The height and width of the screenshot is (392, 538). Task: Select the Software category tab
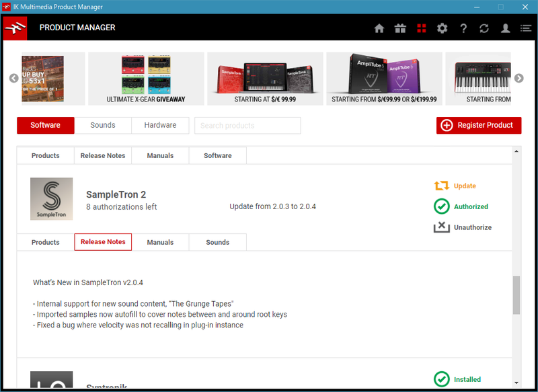pyautogui.click(x=45, y=125)
